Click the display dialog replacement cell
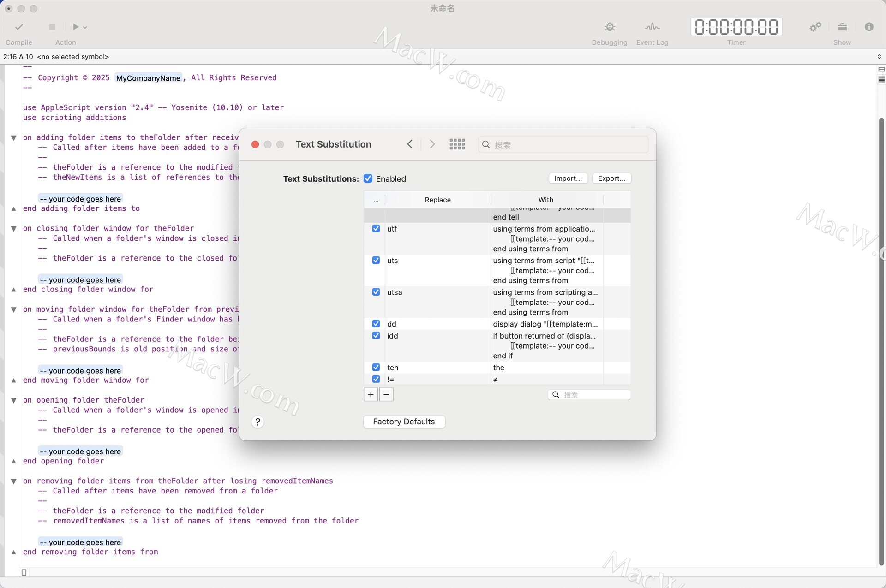The width and height of the screenshot is (886, 588). coord(547,324)
